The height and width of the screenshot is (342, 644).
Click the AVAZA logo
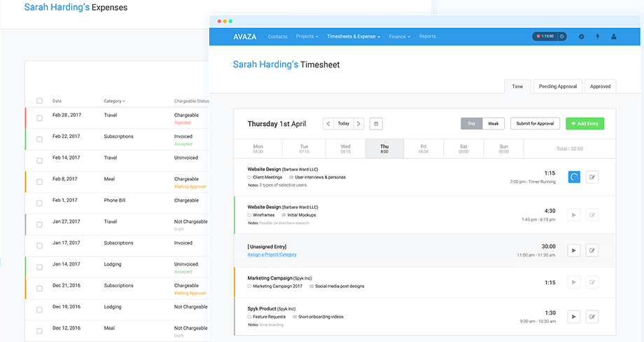click(x=245, y=36)
